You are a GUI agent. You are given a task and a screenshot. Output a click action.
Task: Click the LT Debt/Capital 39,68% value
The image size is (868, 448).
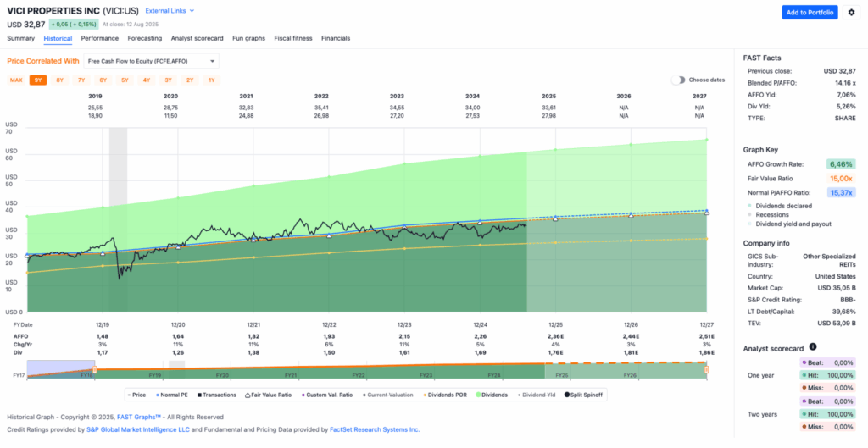(844, 312)
